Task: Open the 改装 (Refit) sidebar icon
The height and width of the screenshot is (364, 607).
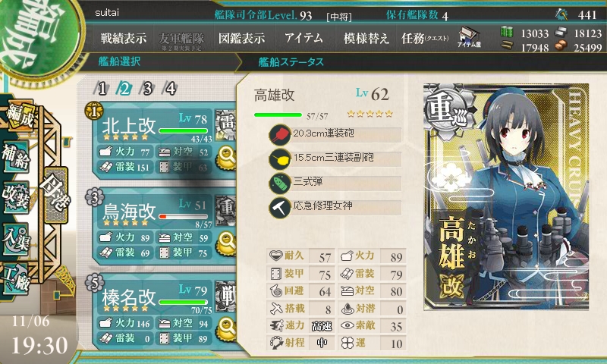Action: 16,197
